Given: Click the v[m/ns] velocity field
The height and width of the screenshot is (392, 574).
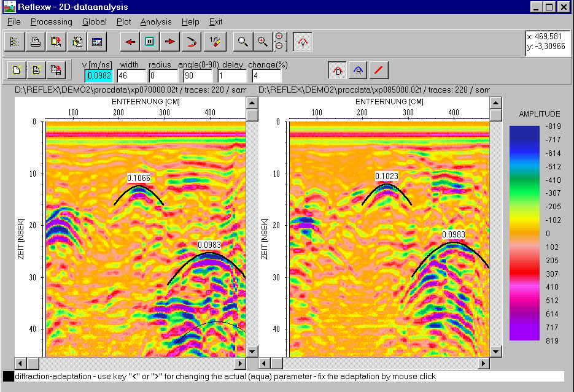Looking at the screenshot, I should (99, 75).
